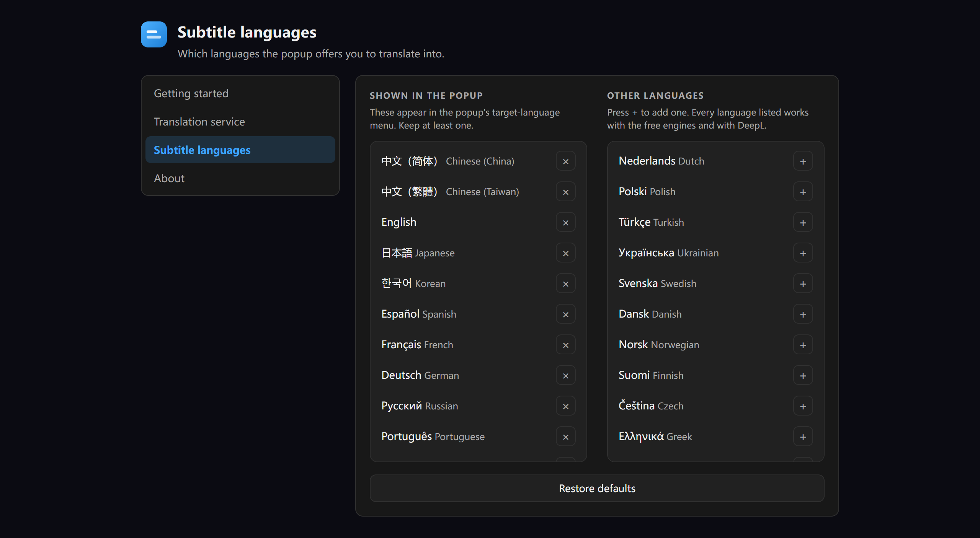This screenshot has width=980, height=538.
Task: Click the Nederlands Dutch row label
Action: click(661, 161)
